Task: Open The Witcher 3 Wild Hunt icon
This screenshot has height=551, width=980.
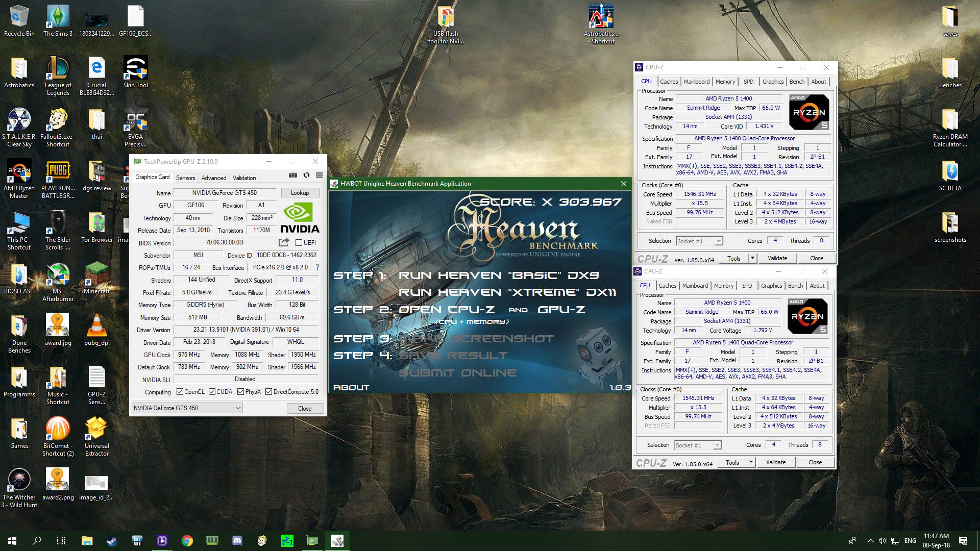Action: point(19,488)
